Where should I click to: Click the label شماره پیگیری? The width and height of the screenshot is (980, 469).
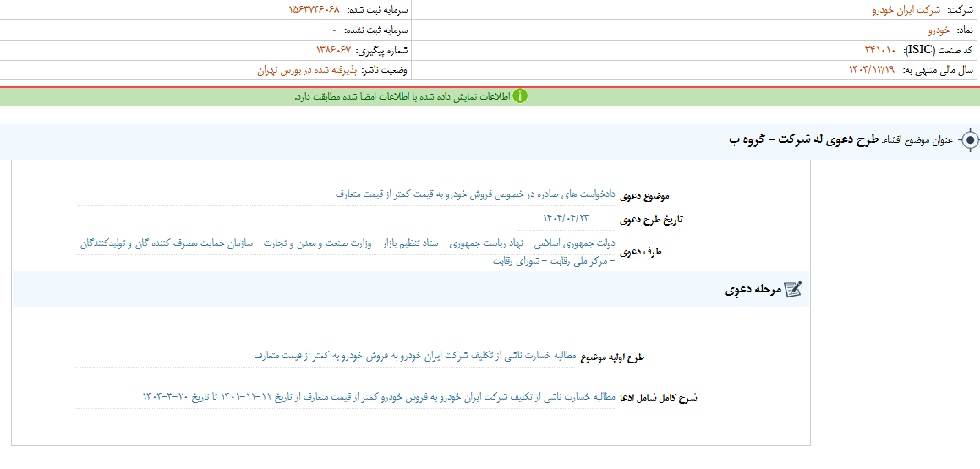coord(382,50)
